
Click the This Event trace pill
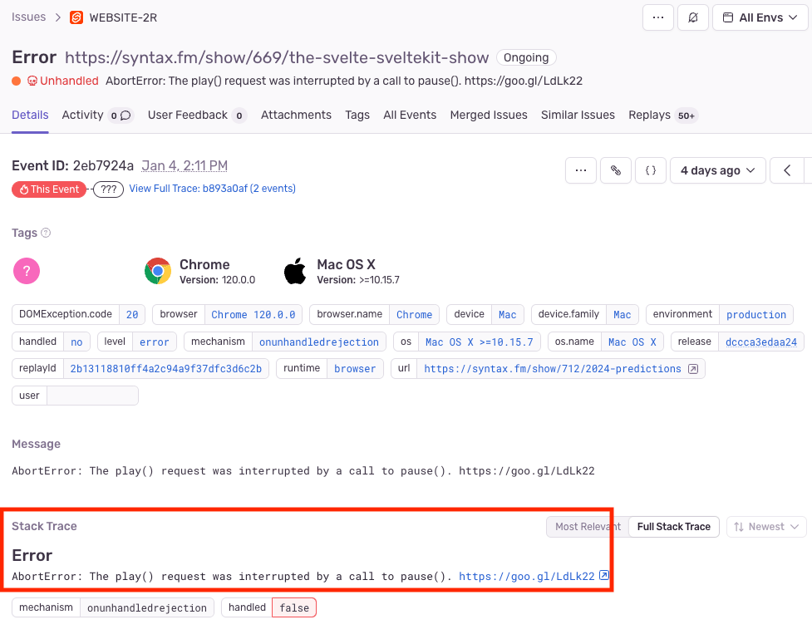[x=49, y=189]
